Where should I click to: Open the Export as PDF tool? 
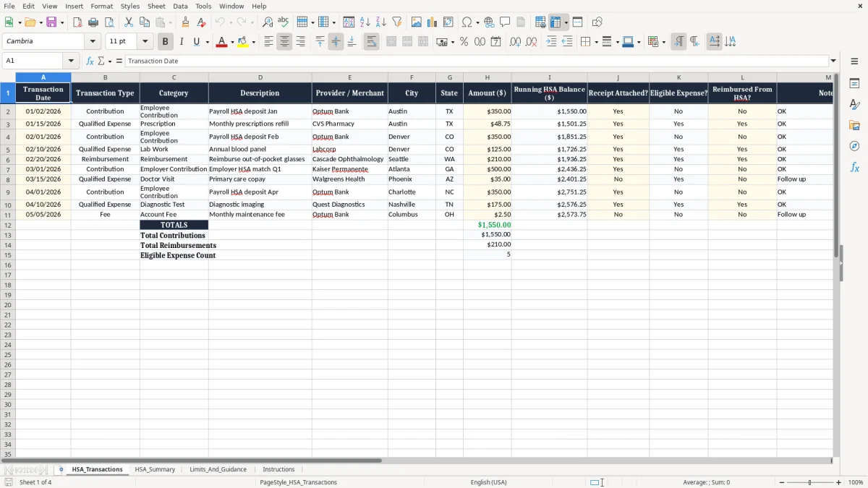click(x=77, y=22)
